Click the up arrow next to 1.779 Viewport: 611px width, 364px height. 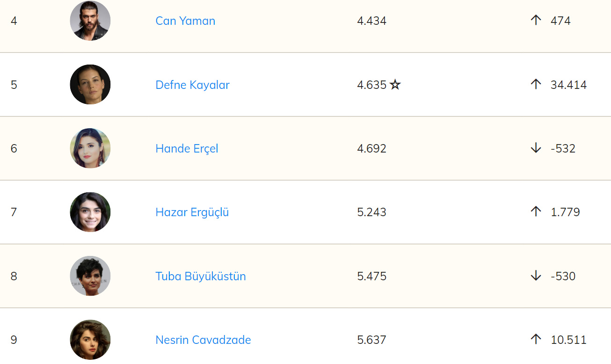pyautogui.click(x=536, y=212)
